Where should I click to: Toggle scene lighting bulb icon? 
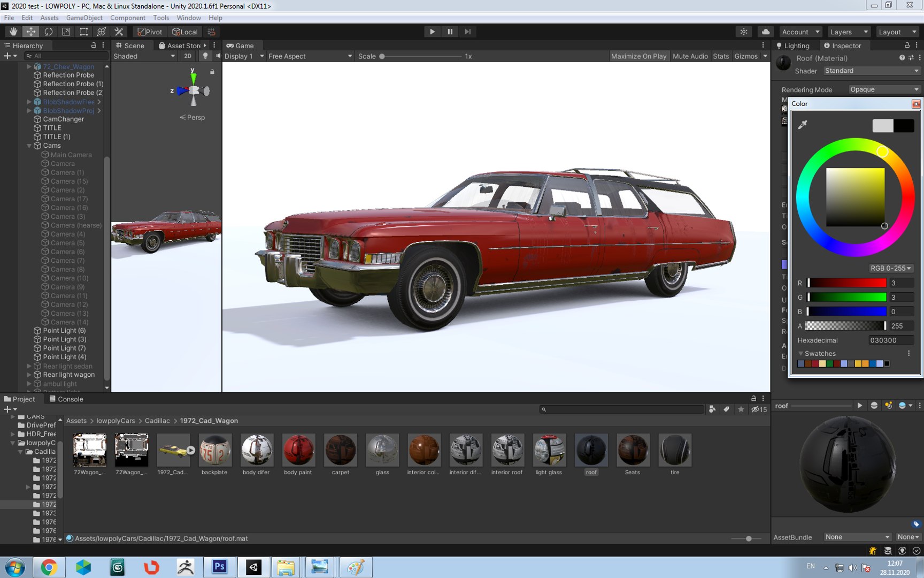click(205, 56)
